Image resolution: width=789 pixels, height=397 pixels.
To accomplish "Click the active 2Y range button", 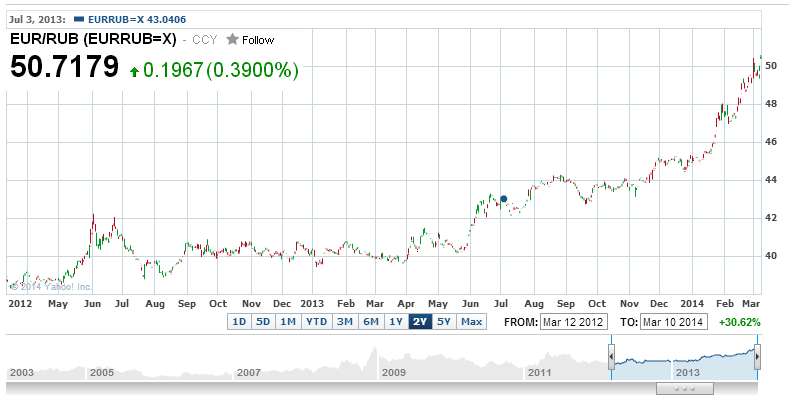I will (421, 322).
